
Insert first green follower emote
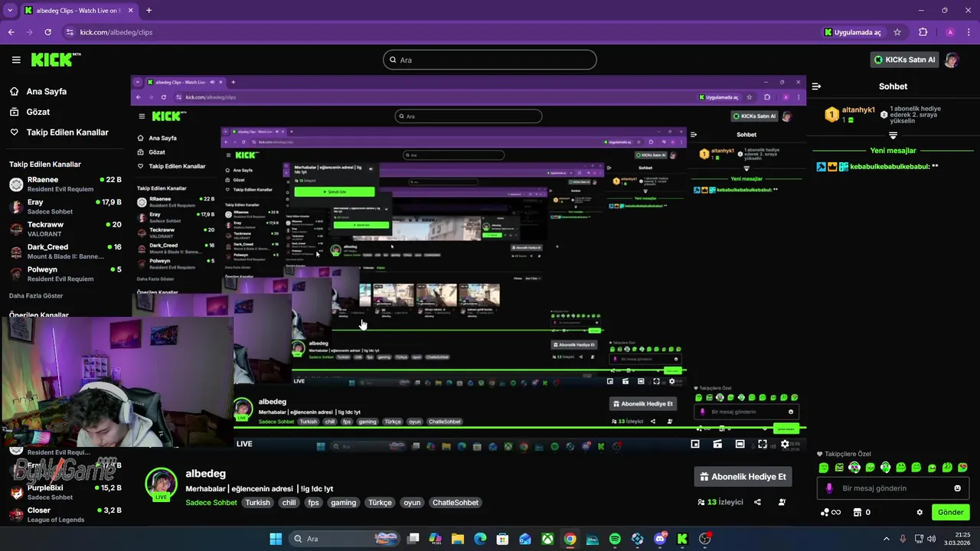(824, 468)
